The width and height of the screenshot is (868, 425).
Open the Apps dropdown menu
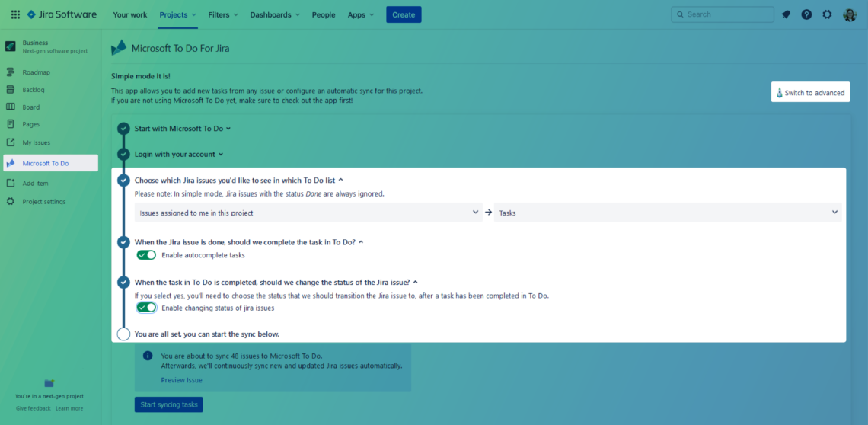coord(361,15)
